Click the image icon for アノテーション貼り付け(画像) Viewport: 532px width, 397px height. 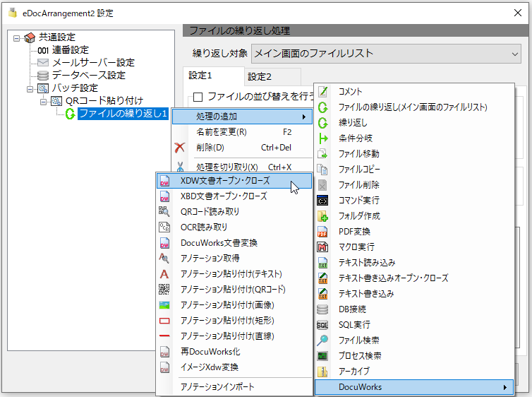click(x=164, y=305)
